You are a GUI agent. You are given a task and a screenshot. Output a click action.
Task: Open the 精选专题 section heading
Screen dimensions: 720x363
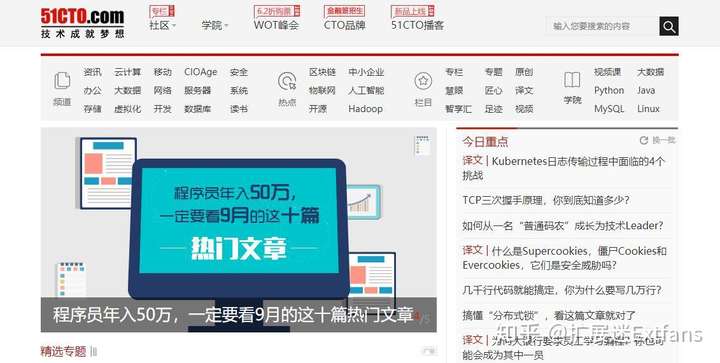point(63,352)
